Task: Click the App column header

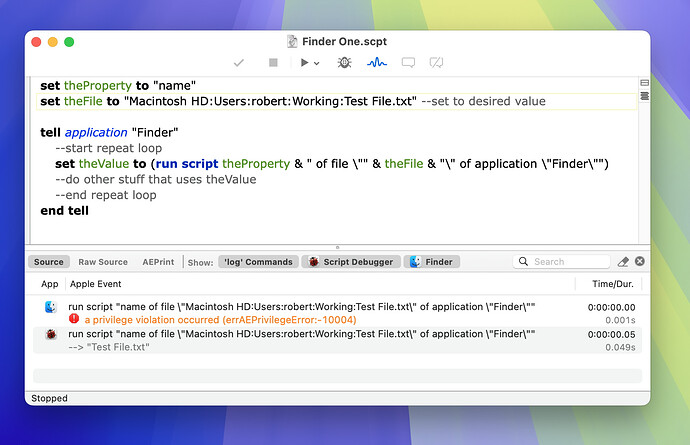Action: tap(49, 284)
